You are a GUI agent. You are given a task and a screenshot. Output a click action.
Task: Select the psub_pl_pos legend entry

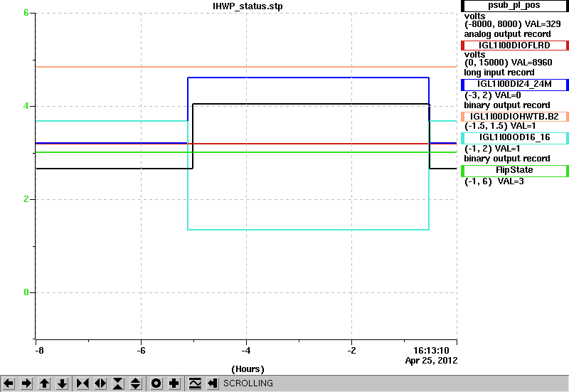click(514, 6)
